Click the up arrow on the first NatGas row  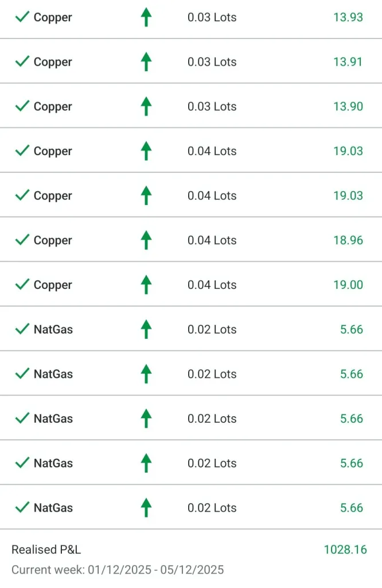(146, 329)
